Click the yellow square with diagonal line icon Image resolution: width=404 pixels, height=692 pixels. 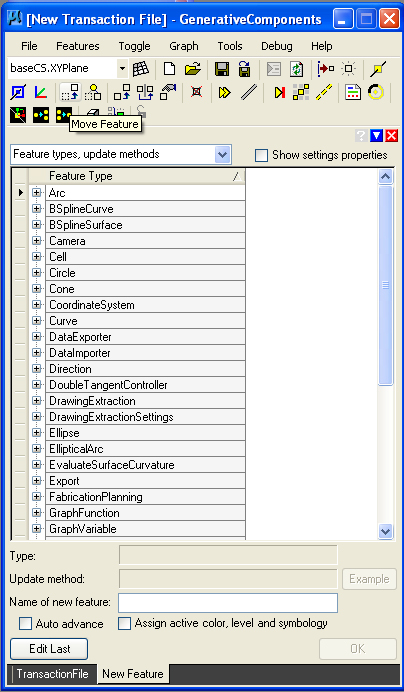378,68
